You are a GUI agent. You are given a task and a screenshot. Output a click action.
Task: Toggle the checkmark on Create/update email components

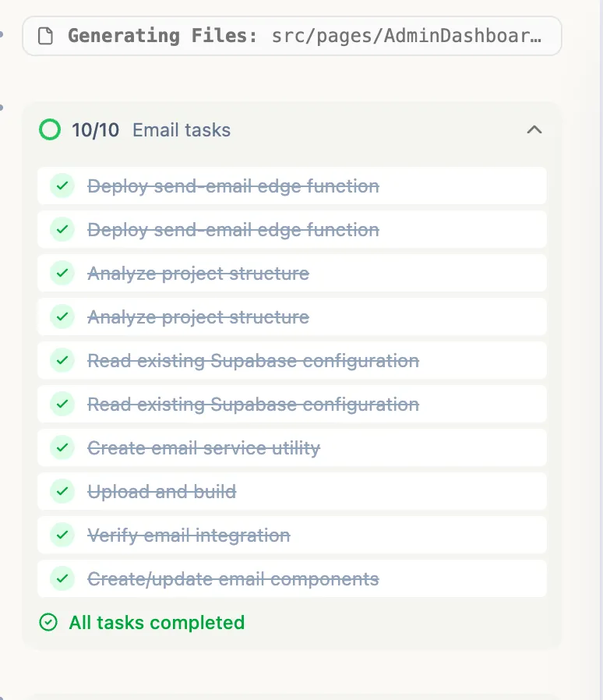[62, 578]
